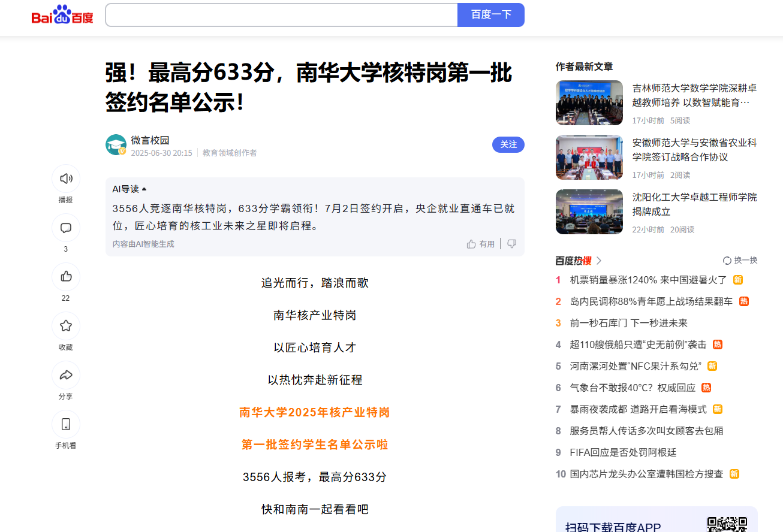Open hot search 气象台不敢报40°C
783x532 pixels.
coord(633,388)
